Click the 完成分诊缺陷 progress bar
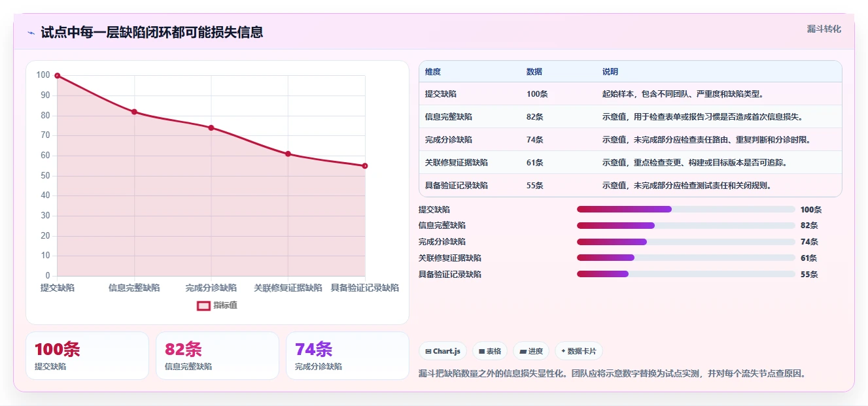868x406 pixels. (686, 242)
